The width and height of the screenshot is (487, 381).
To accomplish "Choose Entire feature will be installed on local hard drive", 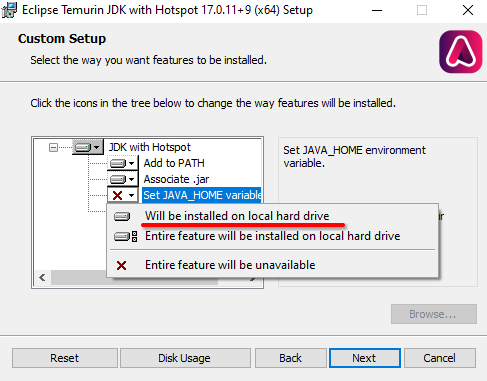I will pos(272,236).
